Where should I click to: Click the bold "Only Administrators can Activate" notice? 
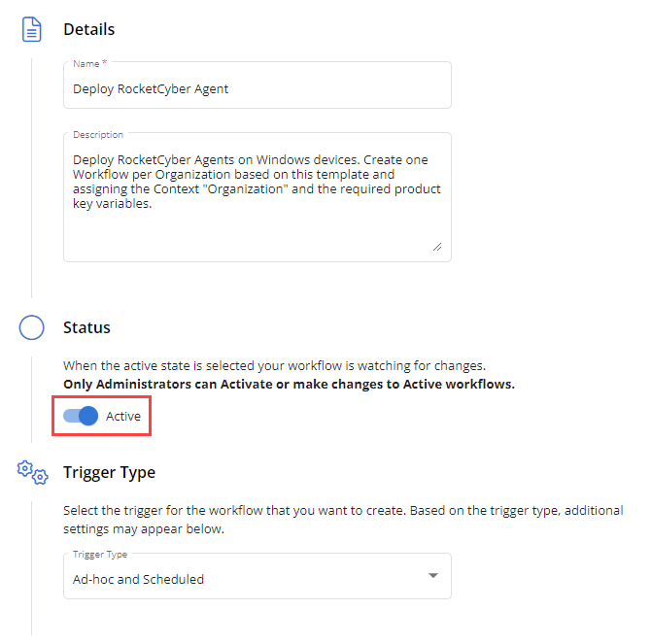click(289, 385)
